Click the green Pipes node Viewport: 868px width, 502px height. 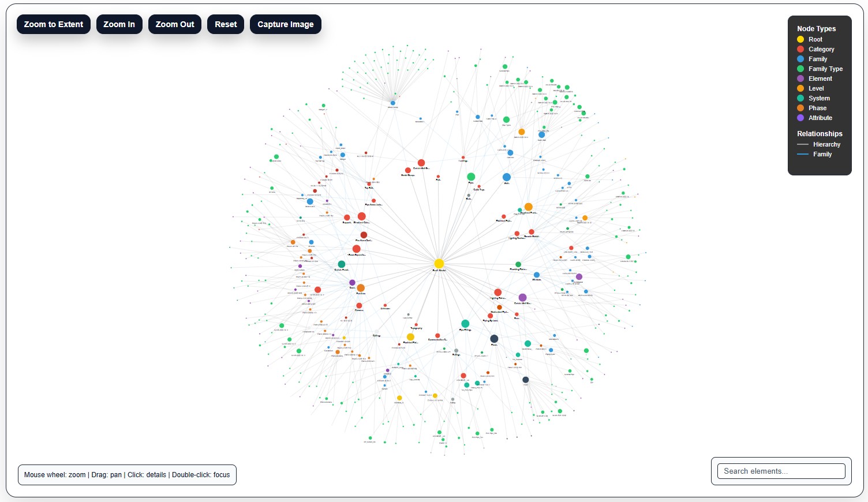tap(470, 175)
